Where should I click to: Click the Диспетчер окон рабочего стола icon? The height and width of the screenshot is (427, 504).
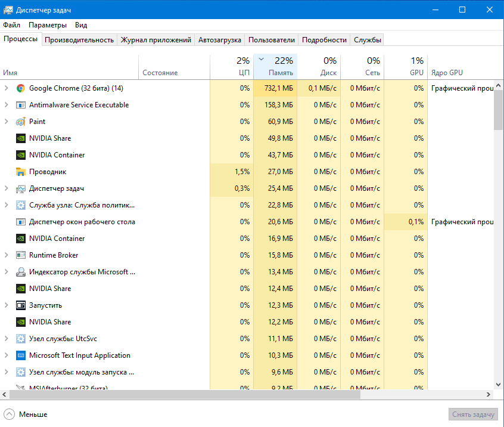point(21,222)
